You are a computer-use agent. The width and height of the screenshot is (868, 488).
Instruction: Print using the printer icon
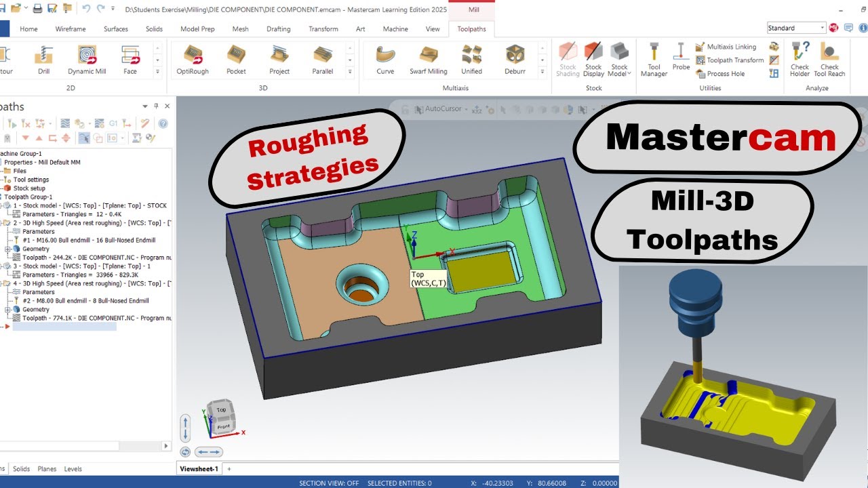(37, 9)
